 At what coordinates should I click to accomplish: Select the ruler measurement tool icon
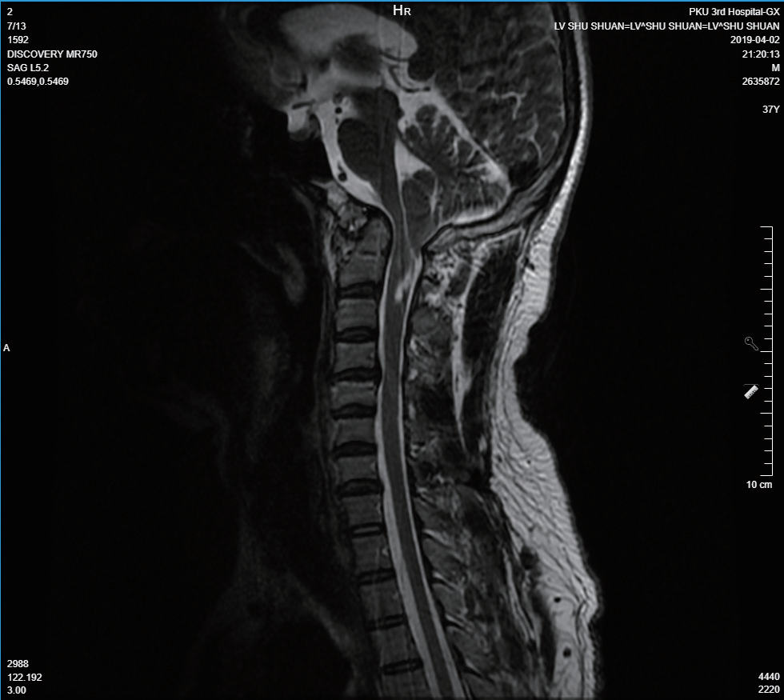[750, 391]
